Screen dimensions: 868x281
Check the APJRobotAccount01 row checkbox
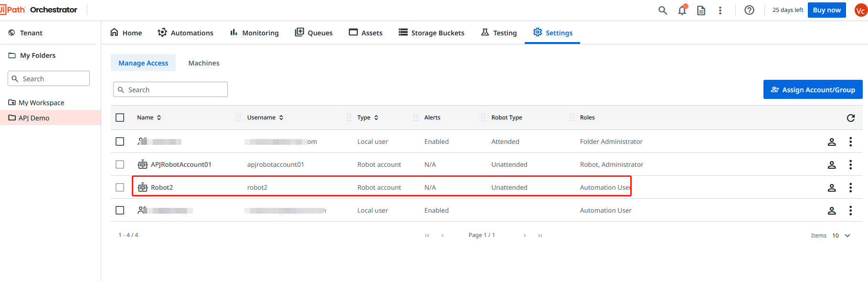click(x=120, y=164)
